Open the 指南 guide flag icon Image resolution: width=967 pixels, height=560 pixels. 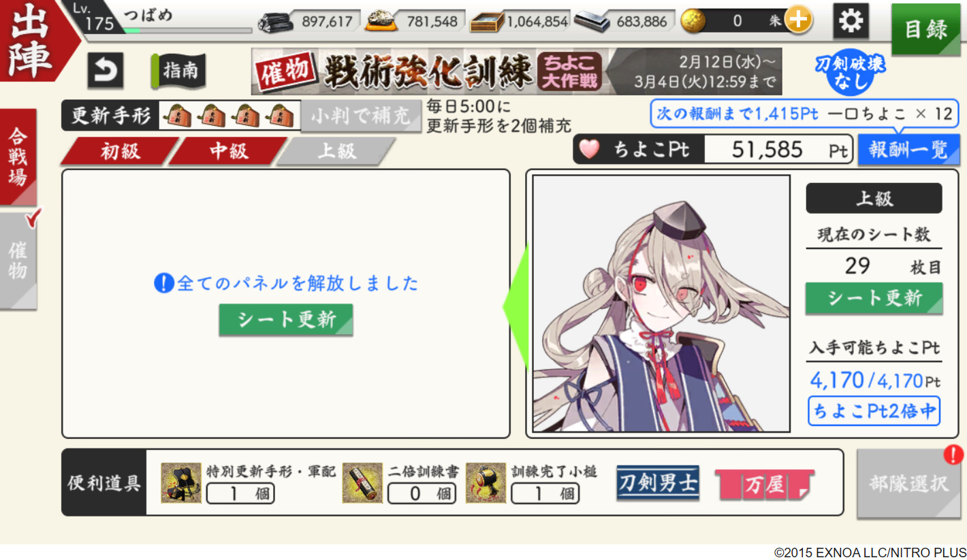[x=178, y=71]
